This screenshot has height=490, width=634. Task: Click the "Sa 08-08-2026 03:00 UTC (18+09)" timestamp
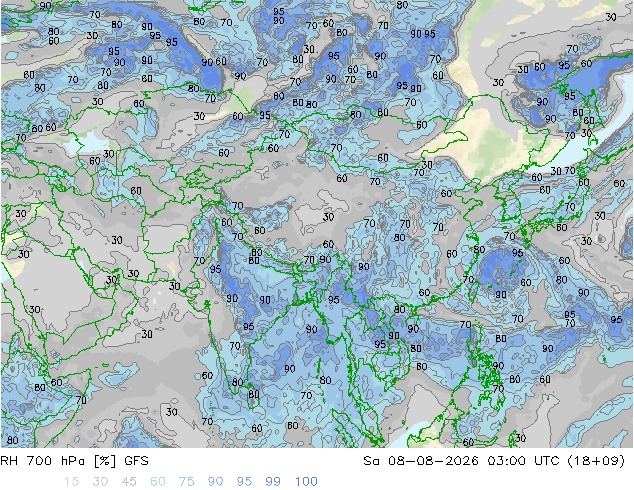point(494,461)
